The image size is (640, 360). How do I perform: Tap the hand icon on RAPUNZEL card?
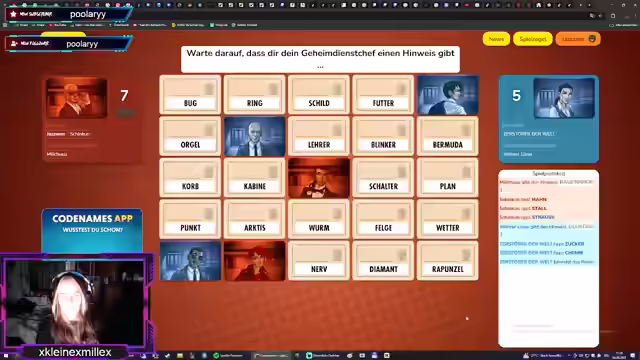466,255
